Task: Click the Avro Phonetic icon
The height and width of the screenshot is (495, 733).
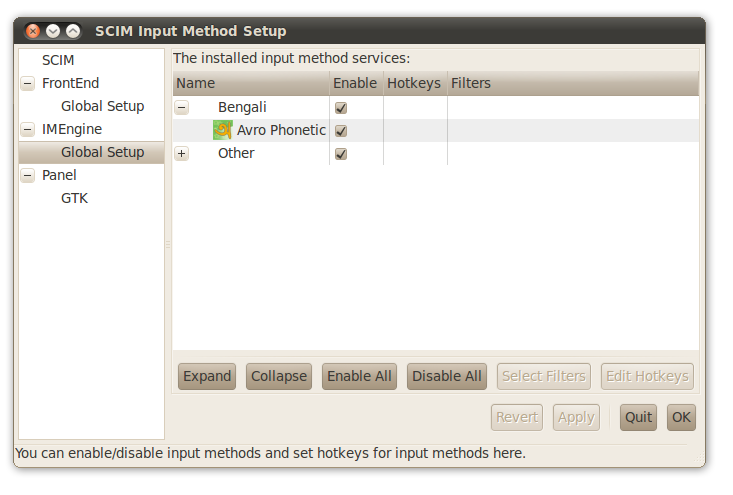Action: pyautogui.click(x=223, y=130)
